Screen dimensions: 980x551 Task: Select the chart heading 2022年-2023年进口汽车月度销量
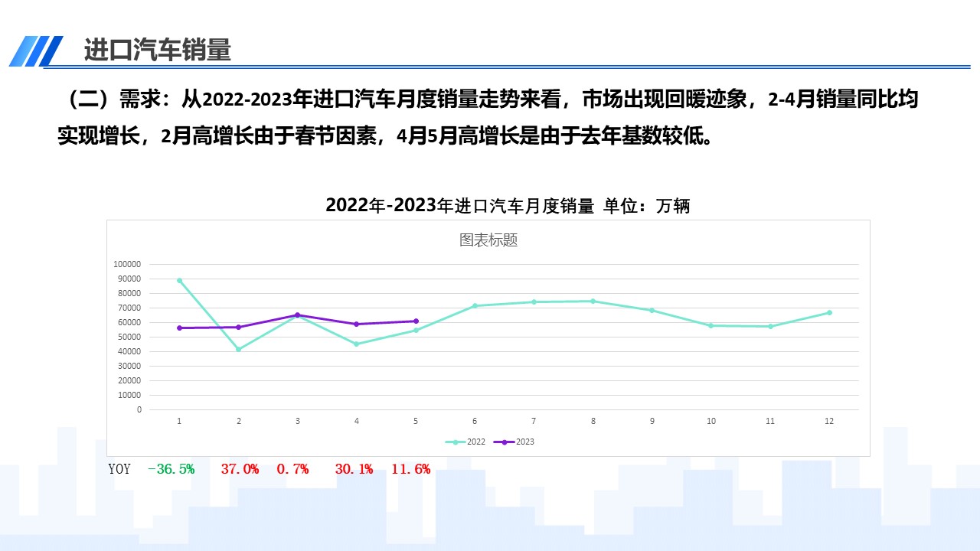point(459,206)
